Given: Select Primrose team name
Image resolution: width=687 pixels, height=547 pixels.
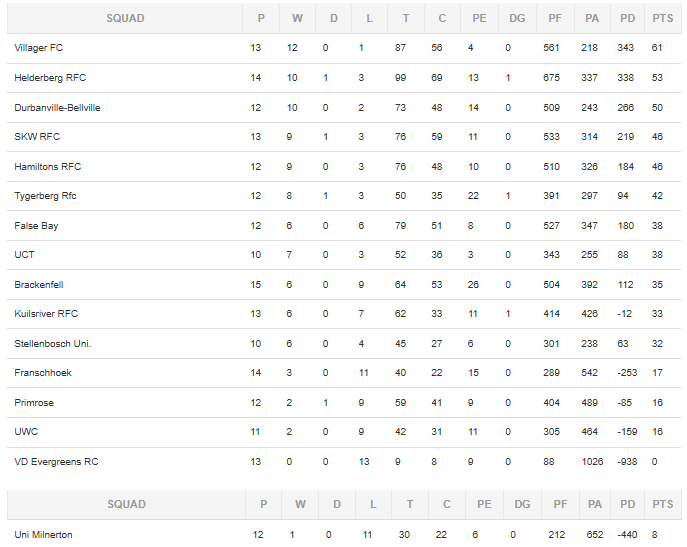Looking at the screenshot, I should click(34, 403).
